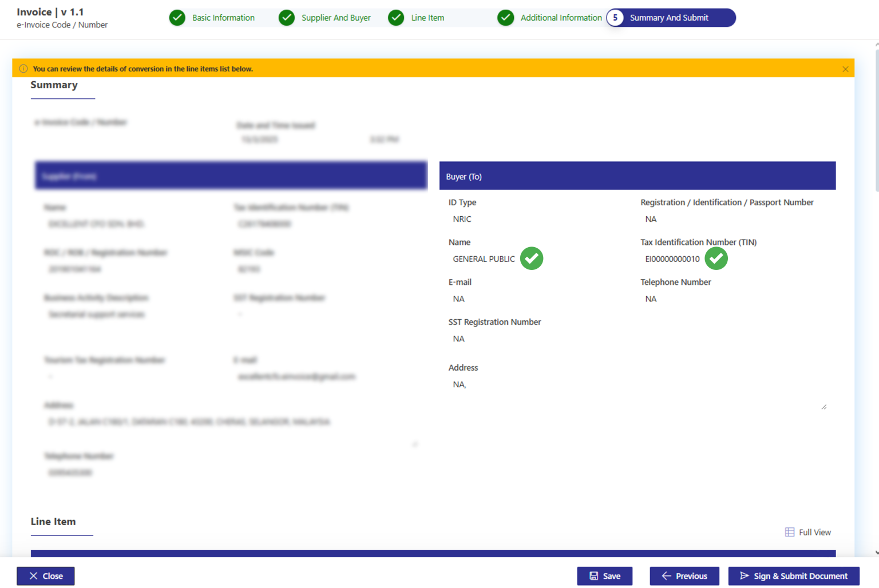Select the Summary And Submit step
This screenshot has width=879, height=588.
tap(670, 18)
